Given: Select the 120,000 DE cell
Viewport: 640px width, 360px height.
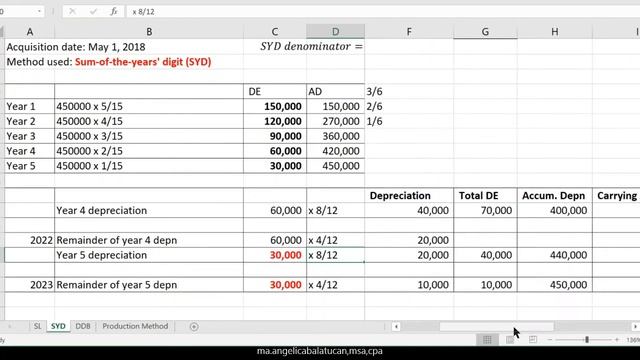Looking at the screenshot, I should [275, 121].
